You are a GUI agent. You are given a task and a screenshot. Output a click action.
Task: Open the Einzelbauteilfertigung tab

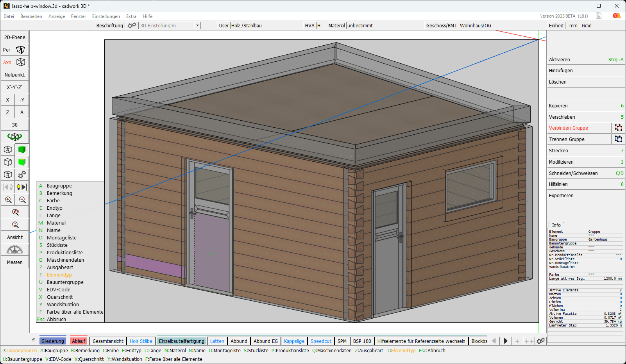click(x=182, y=341)
